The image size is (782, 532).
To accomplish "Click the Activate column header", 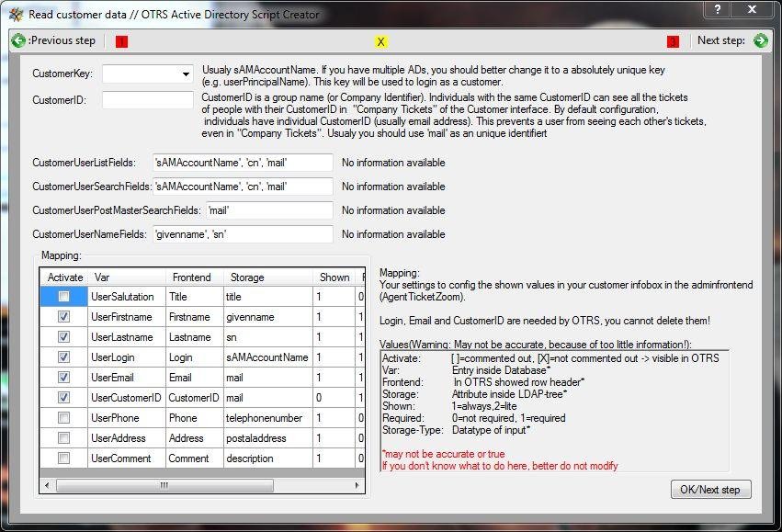I will 64,277.
